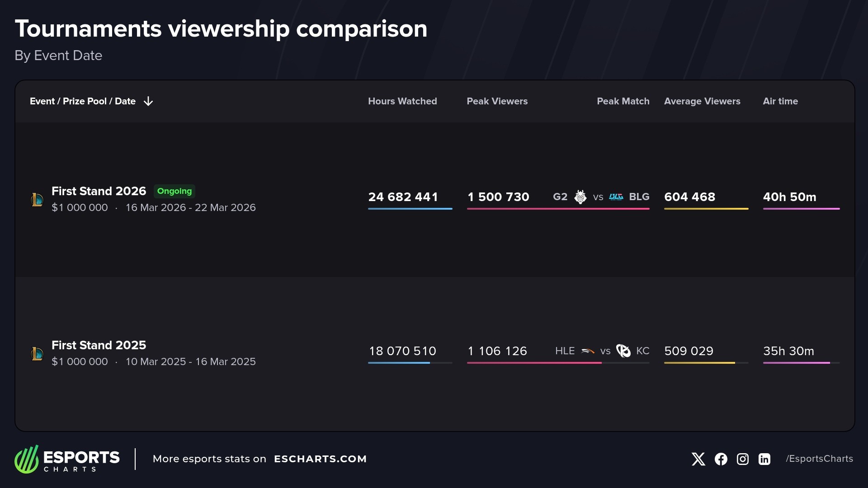Open the LinkedIn icon in footer
This screenshot has height=488, width=868.
point(764,459)
